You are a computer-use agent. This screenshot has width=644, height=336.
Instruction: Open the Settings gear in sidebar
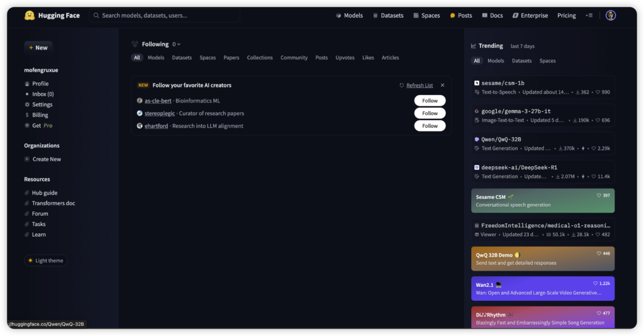click(x=27, y=104)
